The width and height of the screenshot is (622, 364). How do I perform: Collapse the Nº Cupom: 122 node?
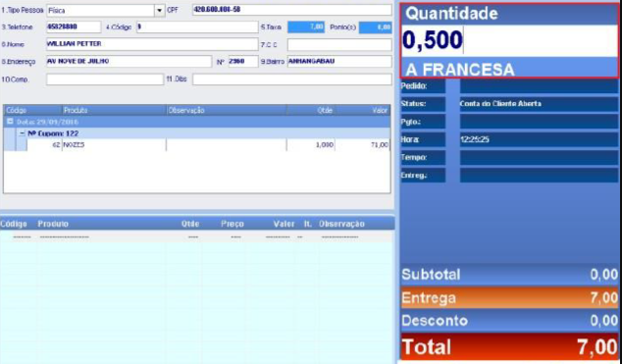point(23,133)
